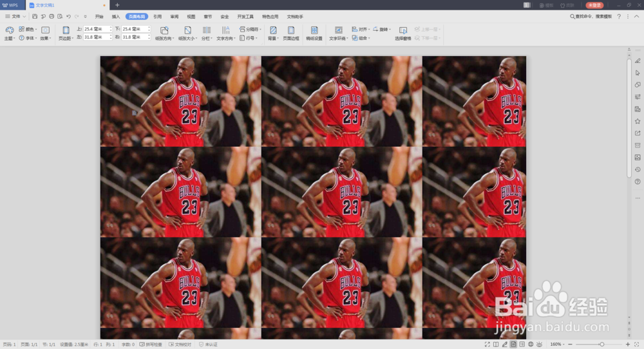Collapse the ribbon with the chevron
Viewport: 644px width, 349px height.
pos(636,17)
